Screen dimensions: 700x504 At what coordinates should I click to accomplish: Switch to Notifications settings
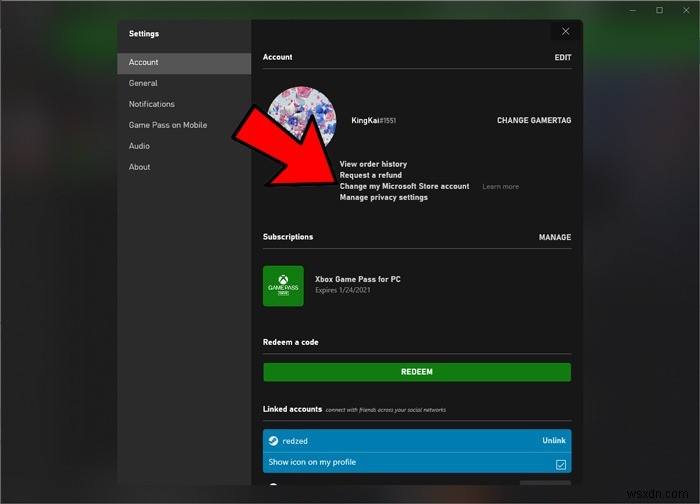[x=184, y=104]
